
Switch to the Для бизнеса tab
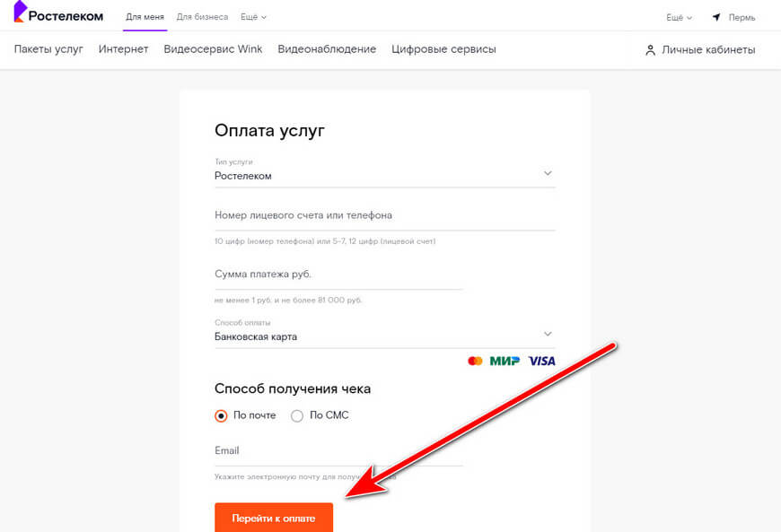202,17
